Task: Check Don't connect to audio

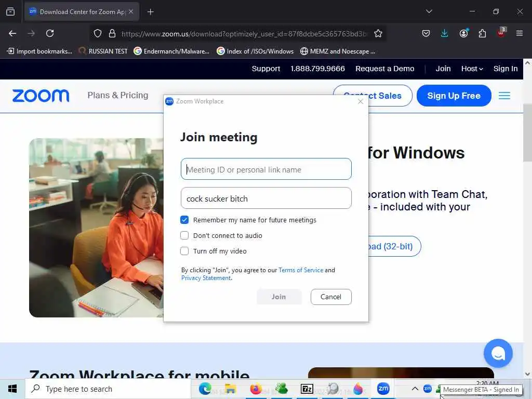Action: tap(184, 235)
